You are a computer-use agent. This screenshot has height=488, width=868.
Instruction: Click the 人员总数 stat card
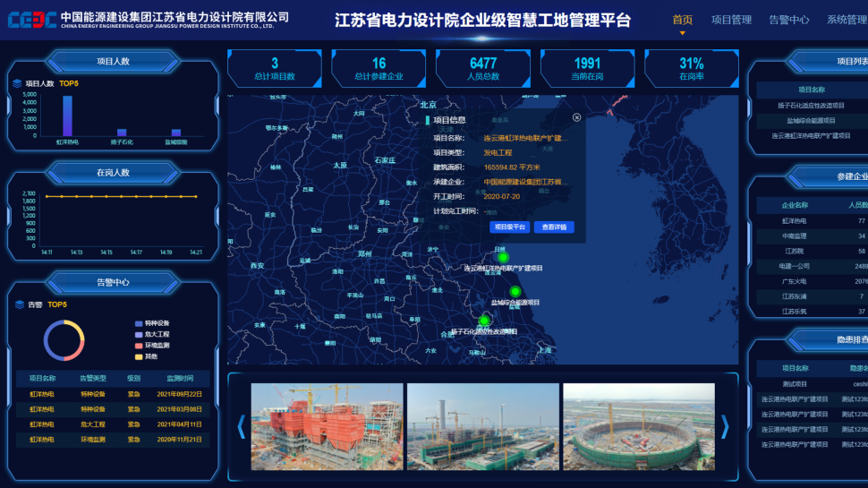(x=483, y=69)
